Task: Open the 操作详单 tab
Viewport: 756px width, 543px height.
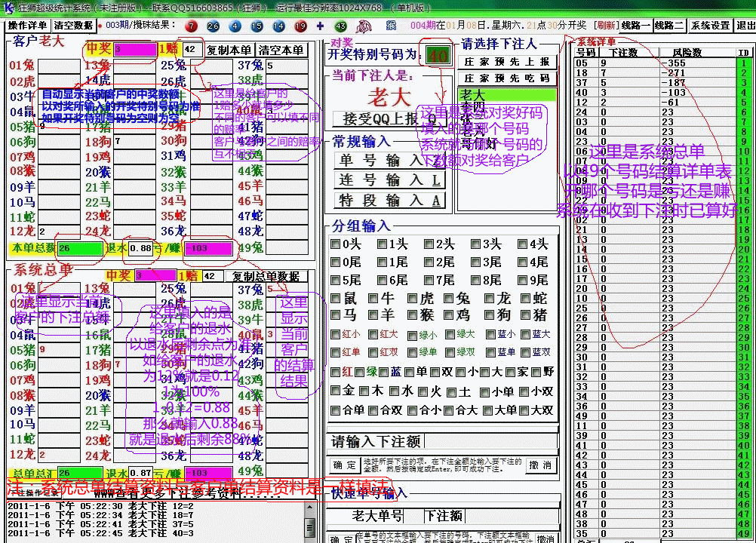Action: 28,26
